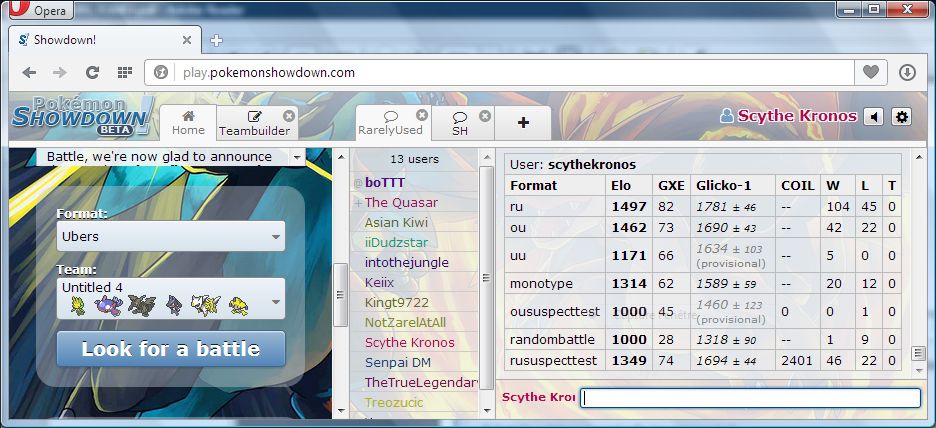The image size is (936, 428).
Task: Expand the Format Ubers dropdown
Action: click(x=171, y=236)
